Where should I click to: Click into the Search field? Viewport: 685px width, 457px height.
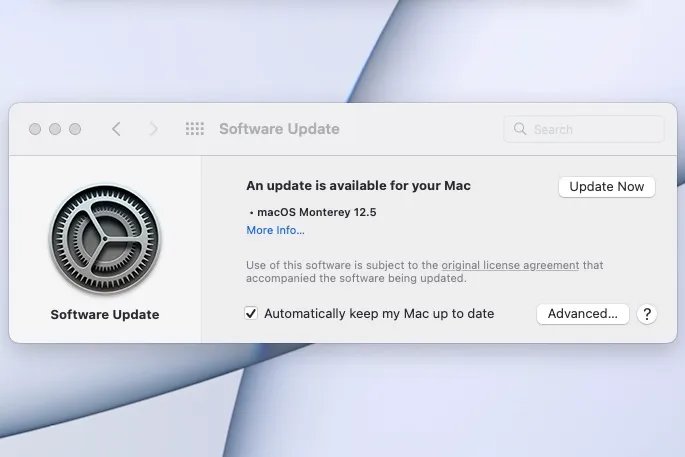click(584, 129)
